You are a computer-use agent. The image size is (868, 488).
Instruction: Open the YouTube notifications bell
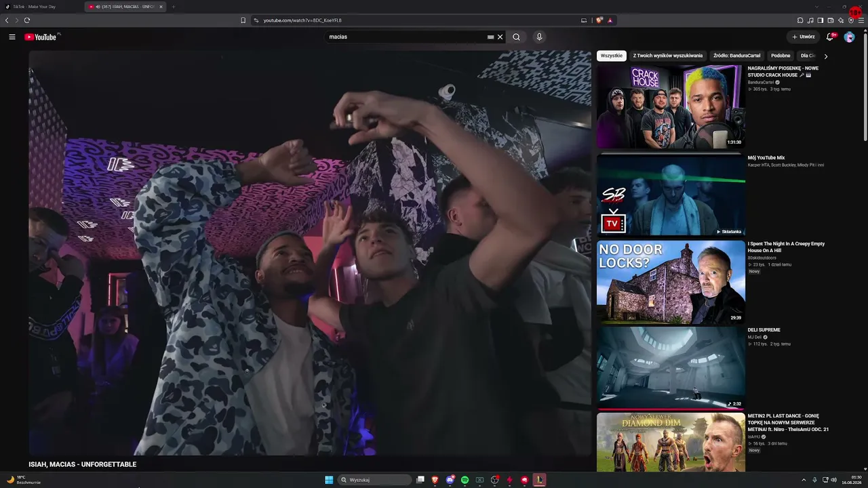click(829, 37)
